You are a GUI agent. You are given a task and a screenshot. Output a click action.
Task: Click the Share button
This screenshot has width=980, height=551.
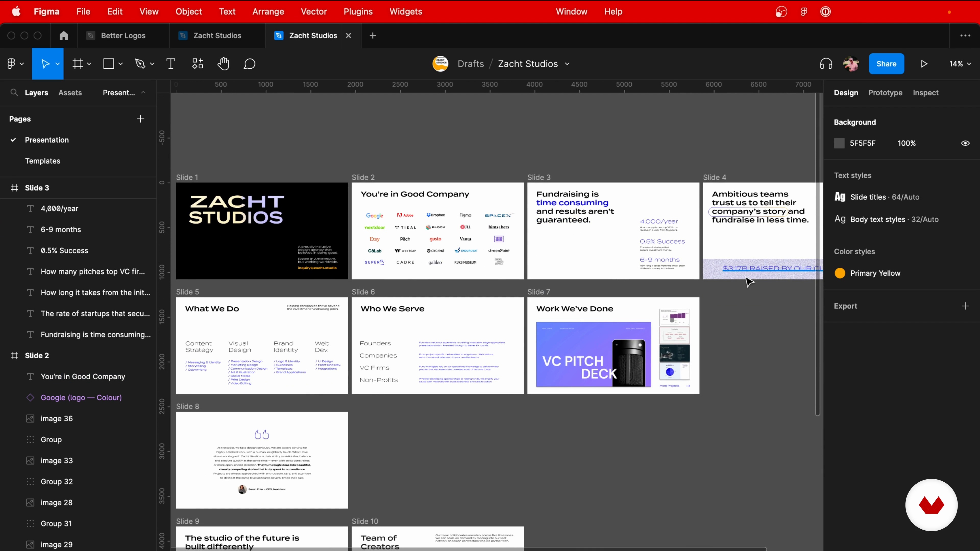(886, 64)
